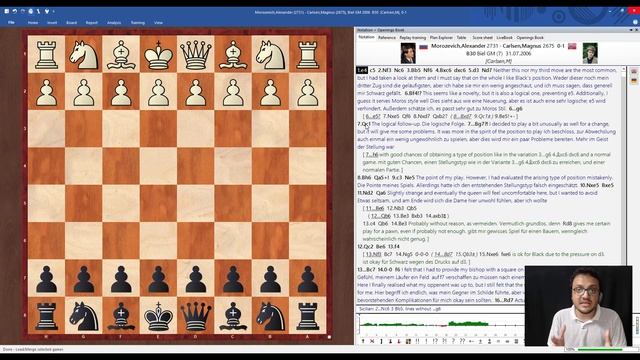Click the green evaluation profile graph
The height and width of the screenshot is (360, 640).
point(440,324)
